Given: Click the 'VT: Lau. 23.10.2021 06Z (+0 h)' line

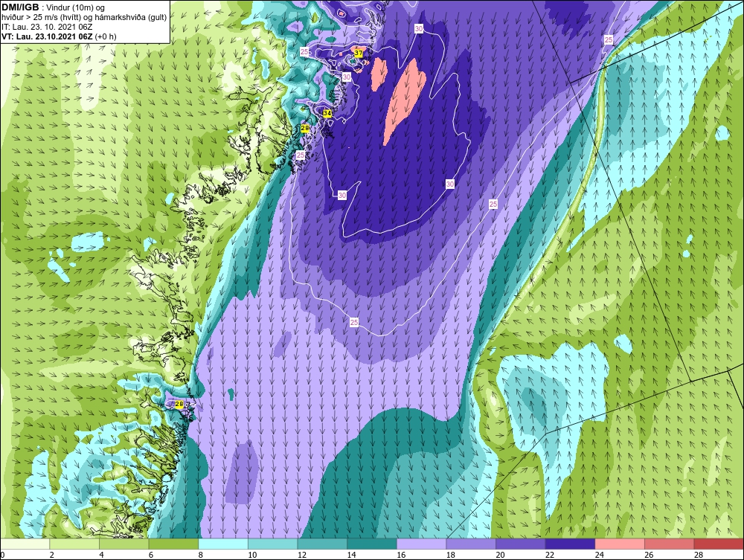Looking at the screenshot, I should point(60,36).
